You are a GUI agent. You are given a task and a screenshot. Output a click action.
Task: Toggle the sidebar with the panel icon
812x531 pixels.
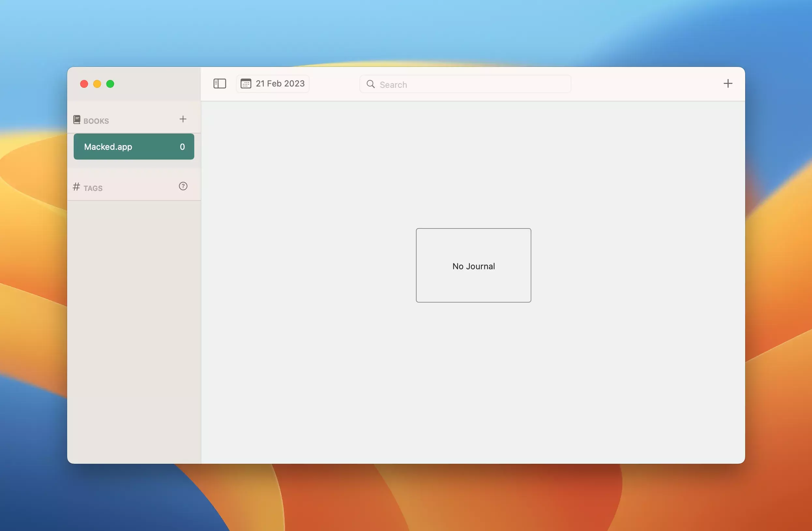219,84
